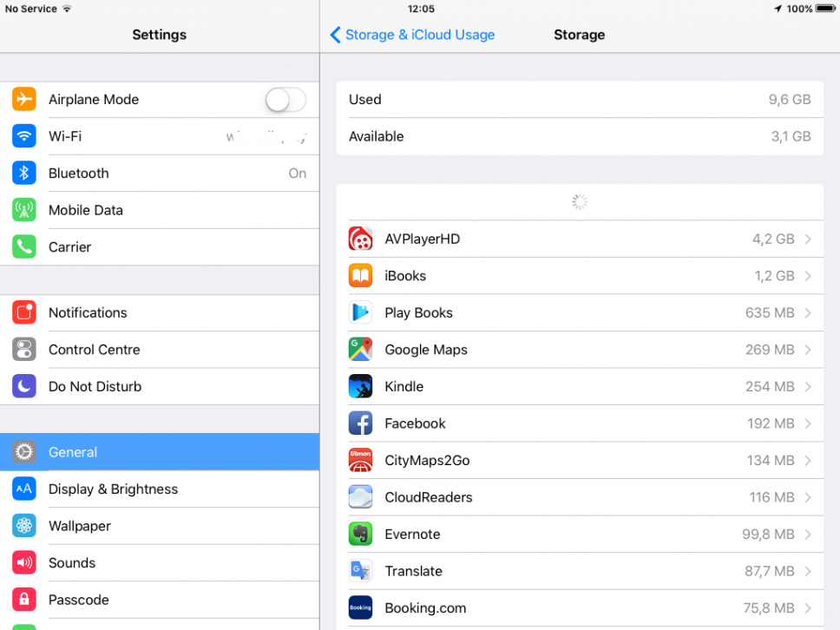
Task: Expand the AVPlayerHD storage details
Action: [x=810, y=239]
